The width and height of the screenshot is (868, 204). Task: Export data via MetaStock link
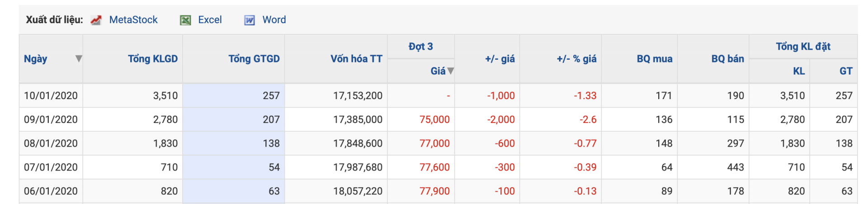point(133,20)
